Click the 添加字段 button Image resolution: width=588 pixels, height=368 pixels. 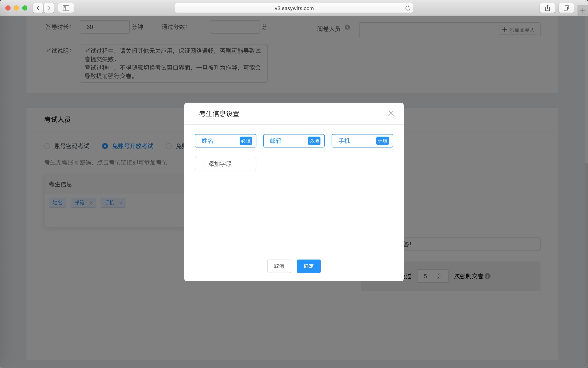tap(225, 164)
